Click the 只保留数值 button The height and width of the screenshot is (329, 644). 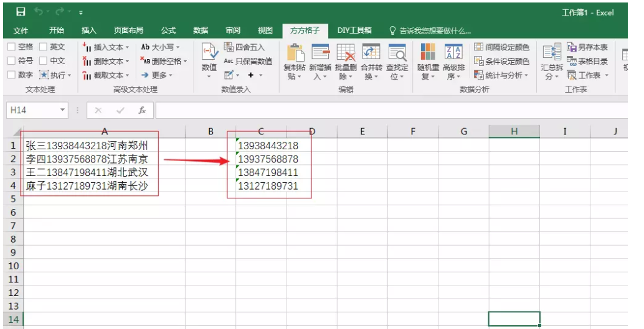[x=248, y=61]
